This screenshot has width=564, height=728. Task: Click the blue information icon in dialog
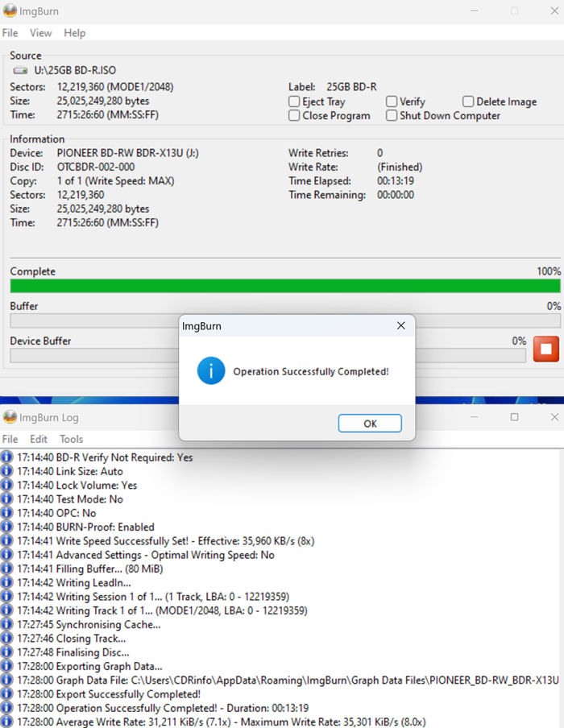(211, 370)
